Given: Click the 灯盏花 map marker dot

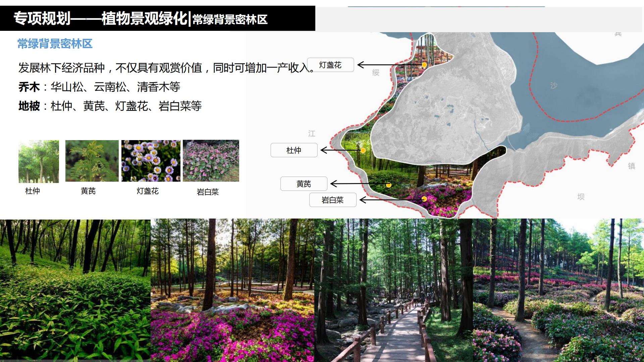Looking at the screenshot, I should coord(425,65).
